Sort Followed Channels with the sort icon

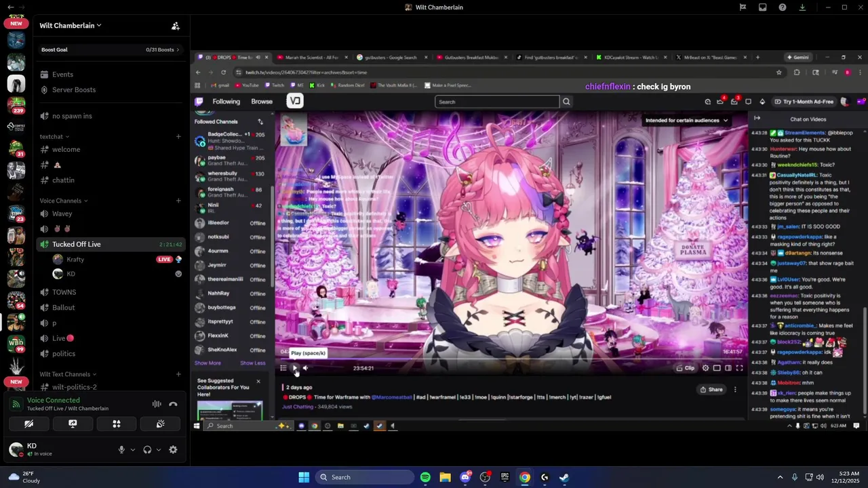260,122
